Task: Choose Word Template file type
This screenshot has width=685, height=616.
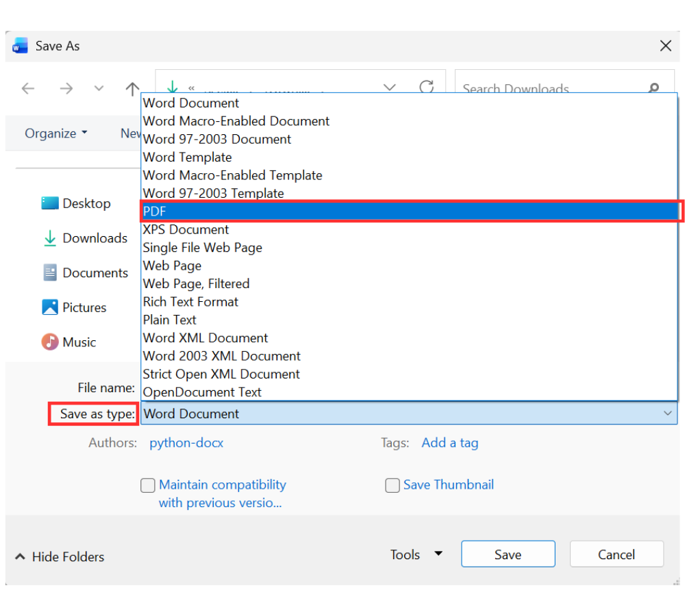Action: [x=409, y=157]
